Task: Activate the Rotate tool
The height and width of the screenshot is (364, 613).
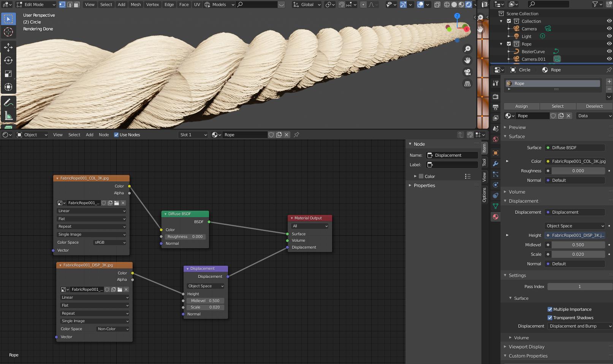Action: click(x=8, y=60)
